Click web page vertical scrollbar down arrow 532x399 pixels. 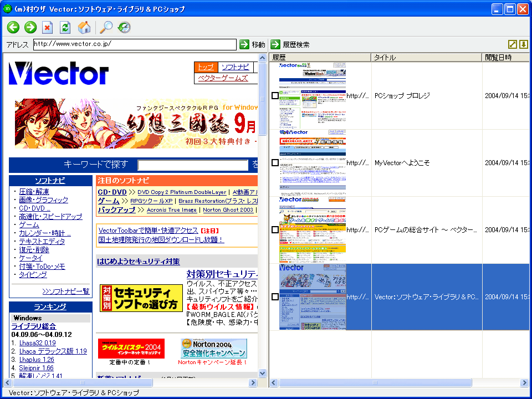262,373
